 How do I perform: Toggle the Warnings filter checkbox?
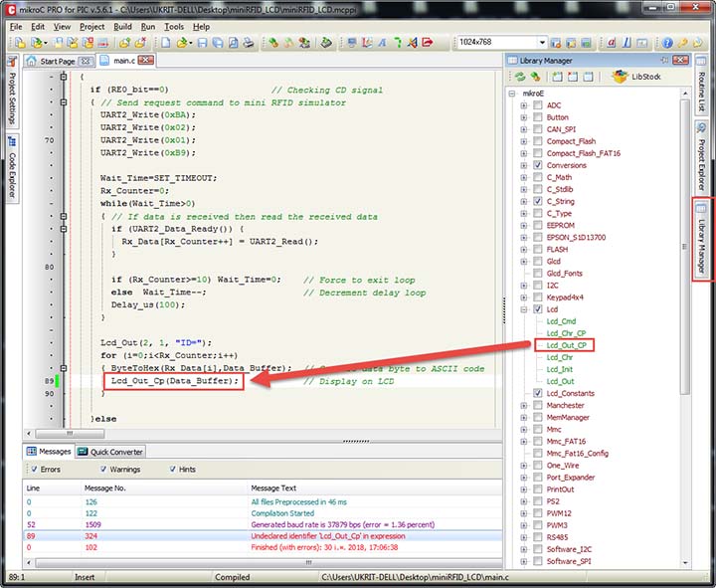click(101, 470)
